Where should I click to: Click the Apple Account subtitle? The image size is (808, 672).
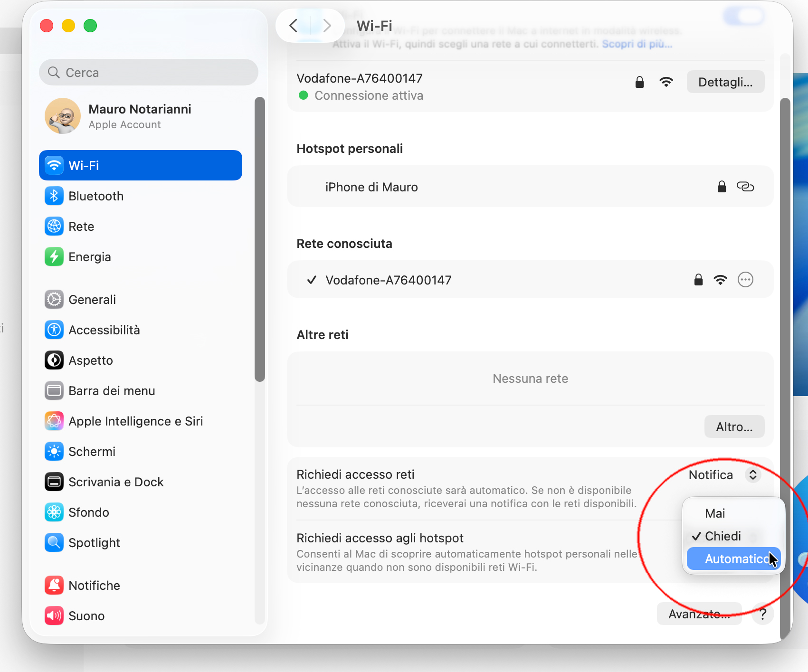pyautogui.click(x=124, y=124)
